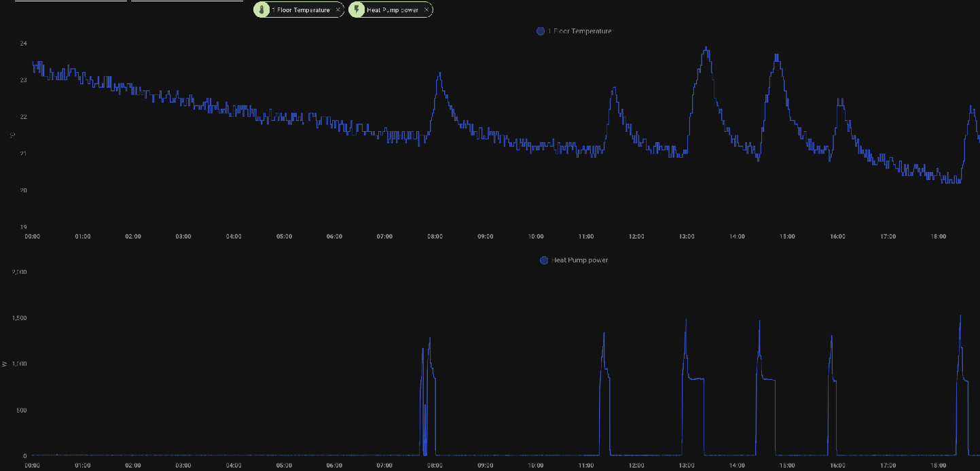
Task: Click the lightning bolt icon on the Heat Pump chip
Action: click(357, 10)
